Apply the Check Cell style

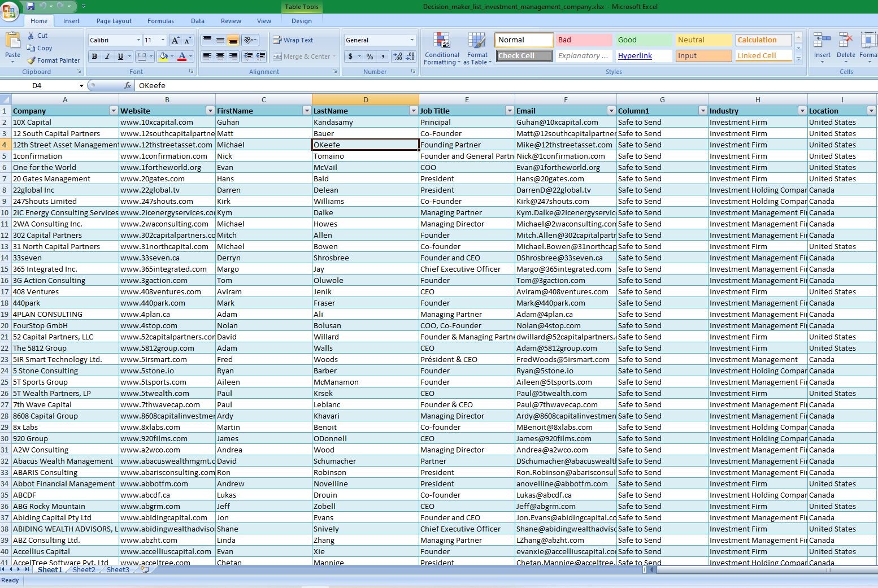pyautogui.click(x=524, y=56)
